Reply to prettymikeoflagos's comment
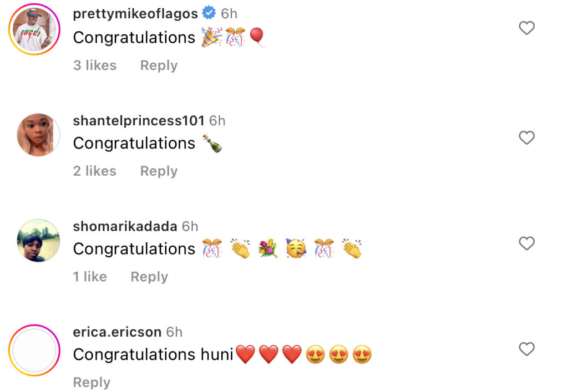The image size is (568, 392). click(159, 65)
